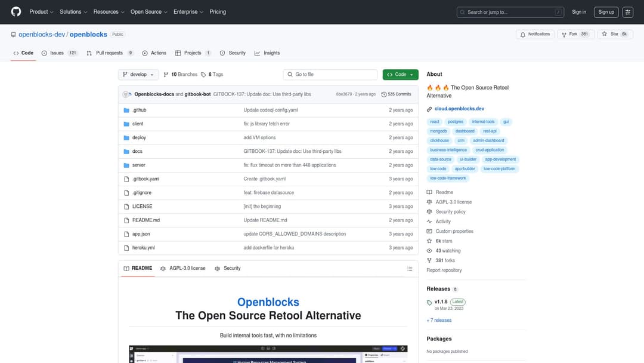
Task: Click the + 7 releases link
Action: (x=439, y=320)
